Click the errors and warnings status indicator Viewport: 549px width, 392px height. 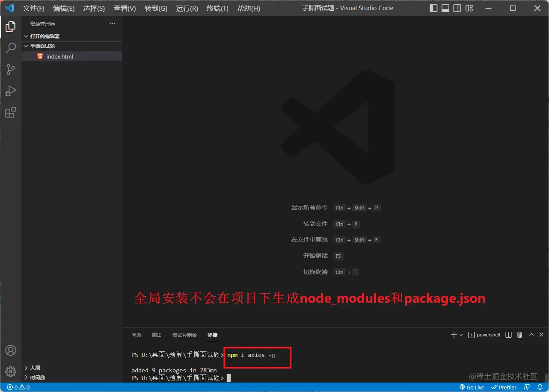pos(18,387)
